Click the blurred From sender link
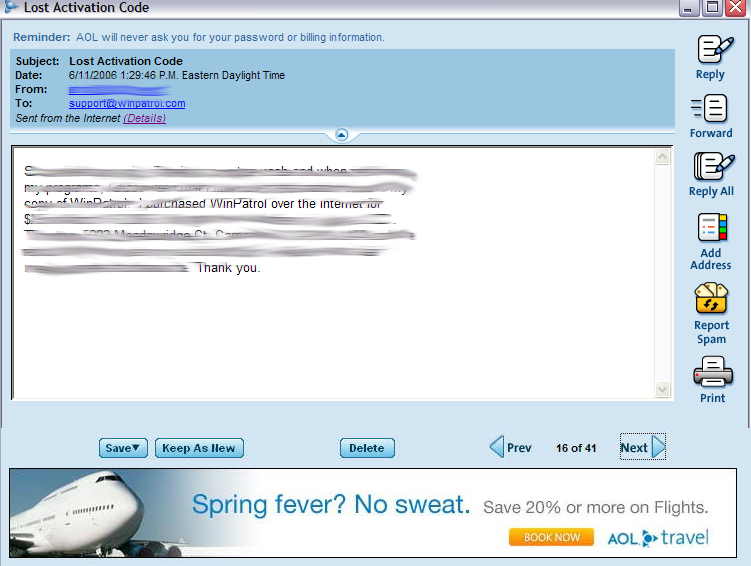 point(119,90)
